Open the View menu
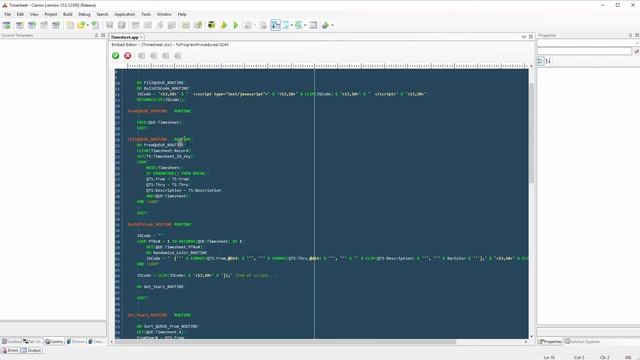 pos(34,14)
